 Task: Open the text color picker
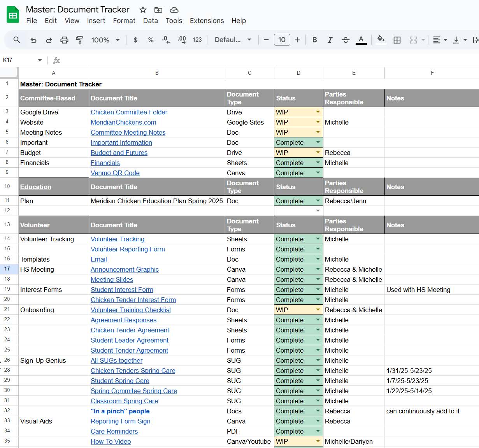pyautogui.click(x=361, y=40)
